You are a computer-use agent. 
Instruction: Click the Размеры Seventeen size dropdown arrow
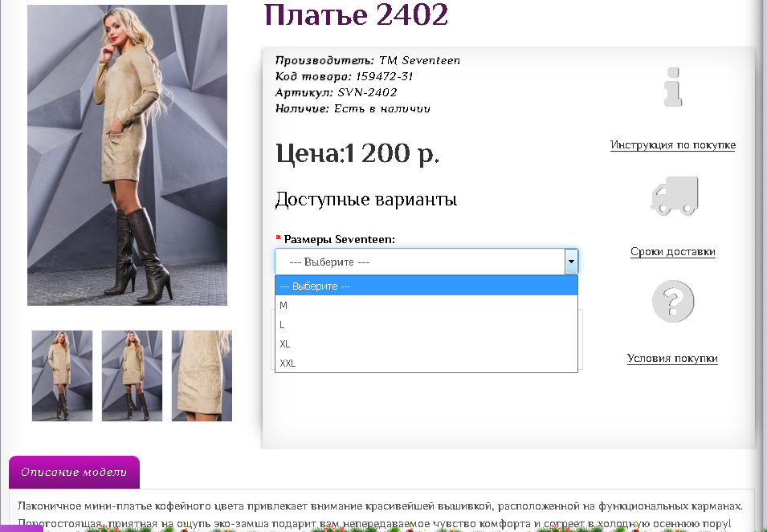tap(571, 262)
